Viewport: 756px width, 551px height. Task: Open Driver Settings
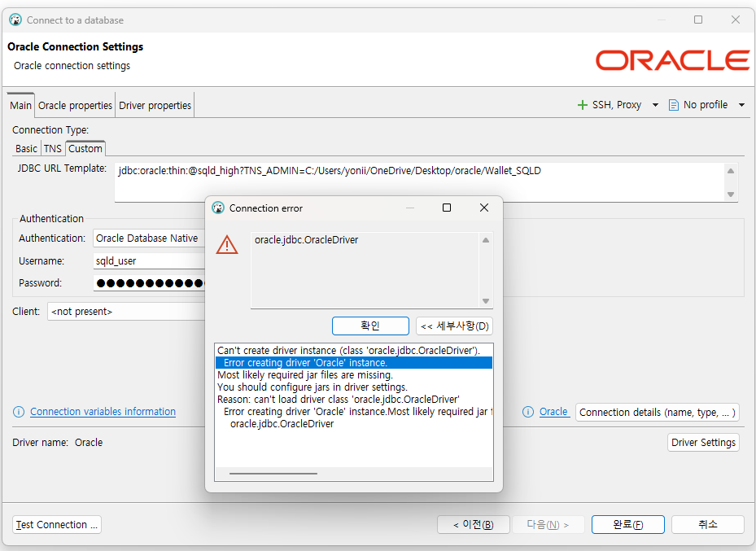click(703, 442)
